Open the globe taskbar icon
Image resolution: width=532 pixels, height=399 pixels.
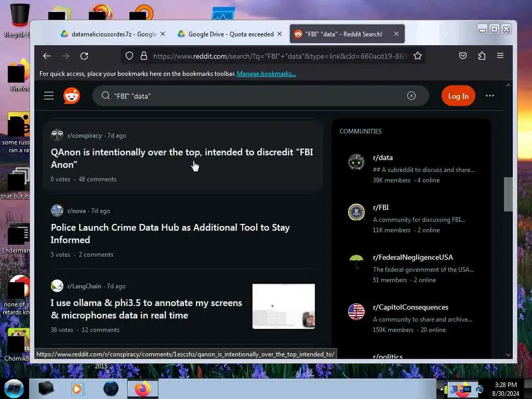click(111, 389)
